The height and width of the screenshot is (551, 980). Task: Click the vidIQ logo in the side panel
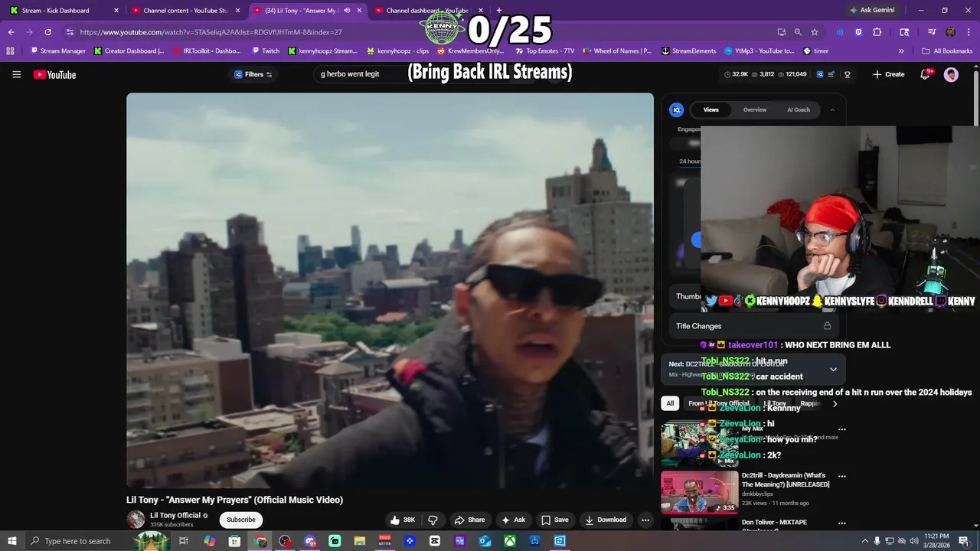pyautogui.click(x=676, y=109)
